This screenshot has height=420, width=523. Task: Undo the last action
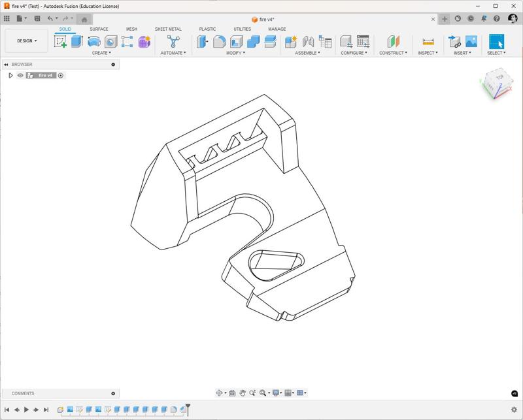pyautogui.click(x=50, y=19)
